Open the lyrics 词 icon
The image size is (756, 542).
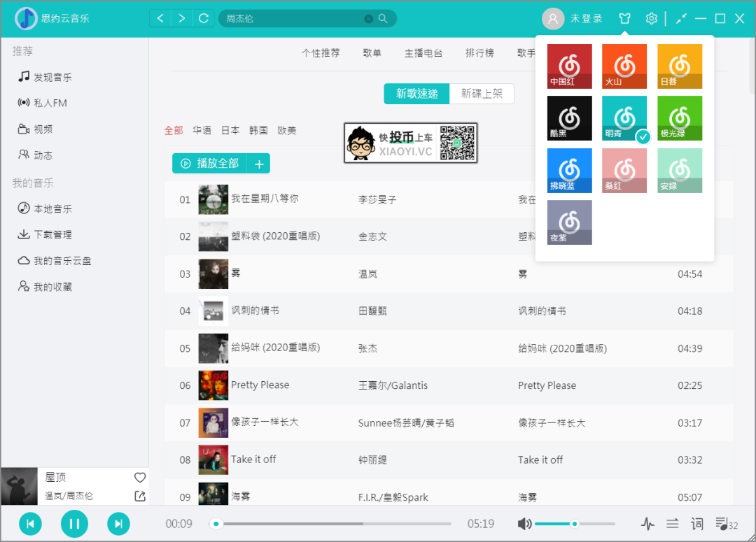click(x=696, y=524)
